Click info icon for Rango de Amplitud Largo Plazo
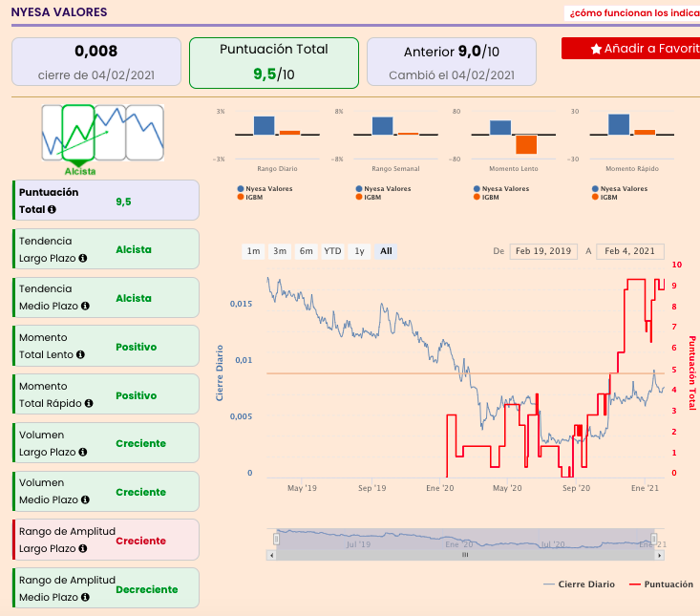 click(x=82, y=548)
